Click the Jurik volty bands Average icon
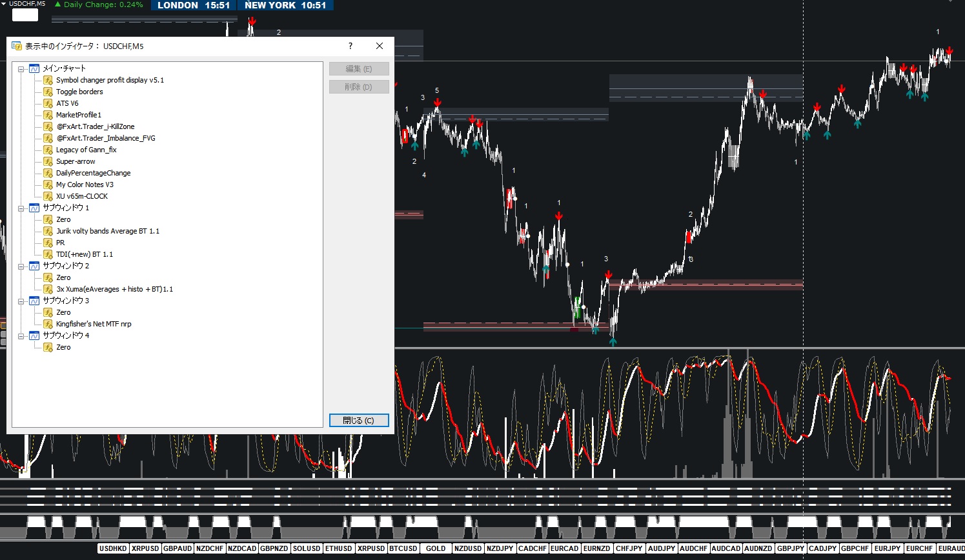The image size is (965, 560). click(48, 231)
